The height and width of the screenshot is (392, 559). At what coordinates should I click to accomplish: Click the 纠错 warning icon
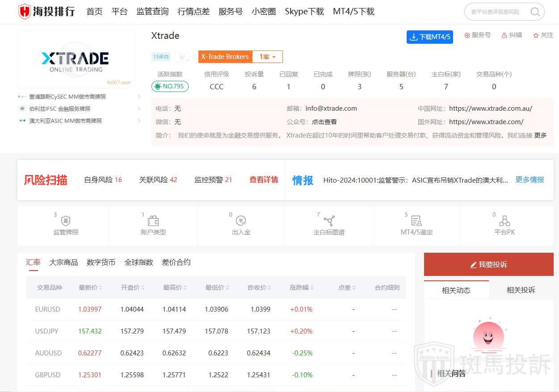504,35
